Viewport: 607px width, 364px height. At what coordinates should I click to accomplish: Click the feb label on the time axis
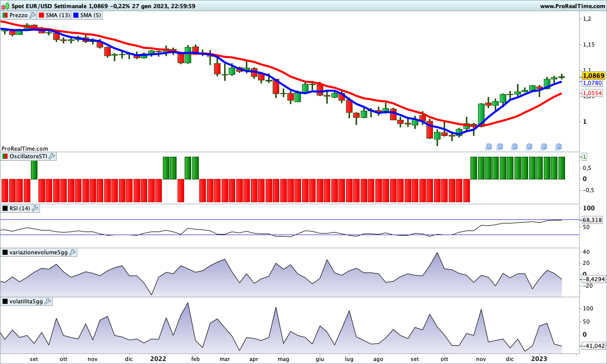(x=195, y=359)
